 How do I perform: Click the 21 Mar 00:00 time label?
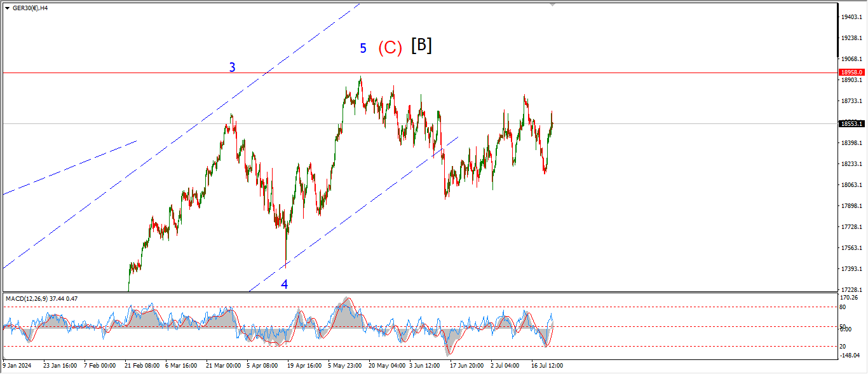point(222,366)
